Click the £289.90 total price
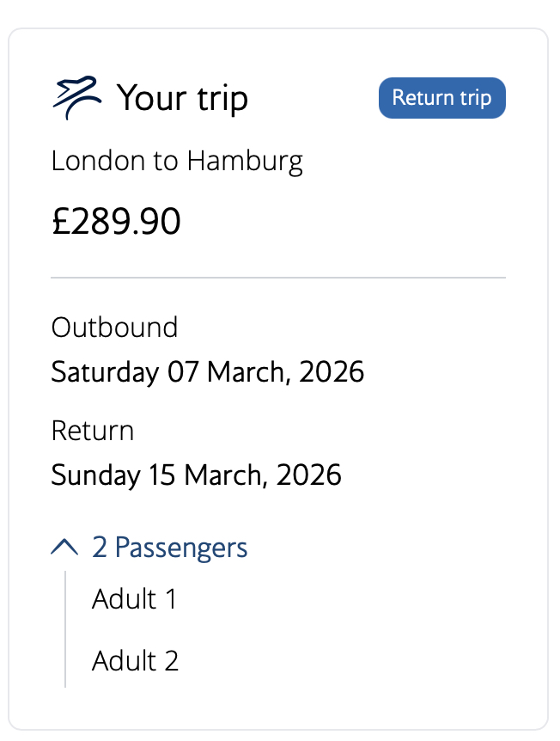The width and height of the screenshot is (560, 741). click(x=116, y=222)
